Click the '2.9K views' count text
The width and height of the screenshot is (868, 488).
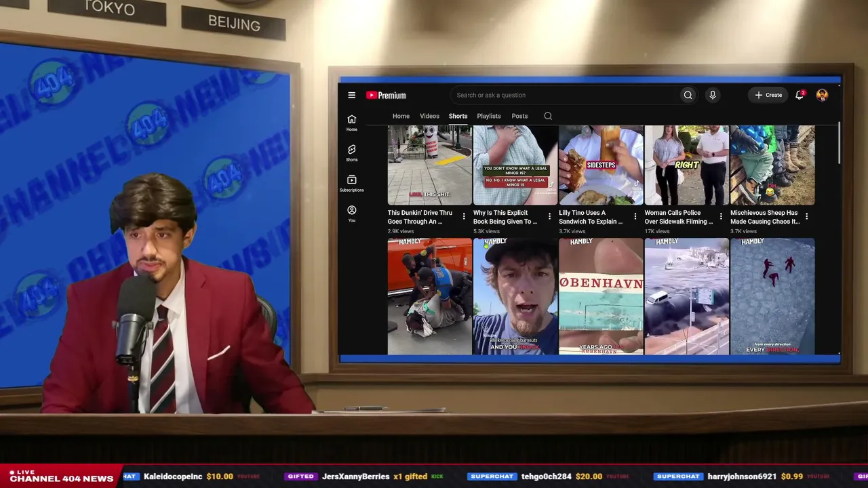[x=401, y=231]
